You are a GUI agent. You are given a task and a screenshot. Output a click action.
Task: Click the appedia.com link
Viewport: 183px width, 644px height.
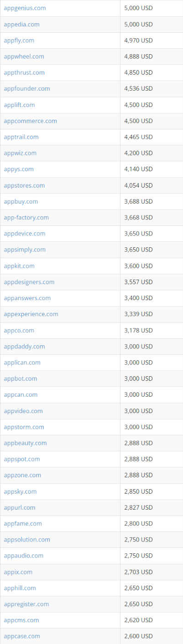21,24
